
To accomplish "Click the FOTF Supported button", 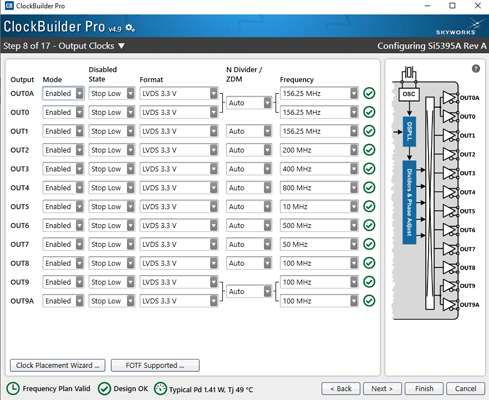I will point(155,365).
